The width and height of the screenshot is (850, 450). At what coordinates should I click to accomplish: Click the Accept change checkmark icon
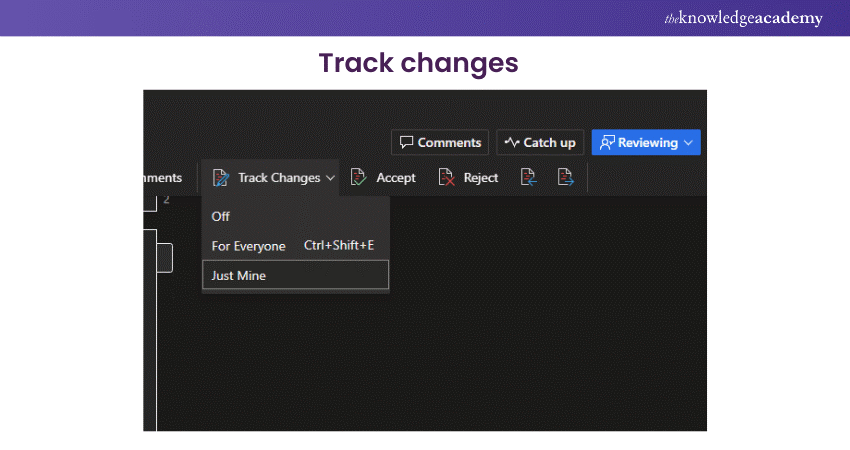click(359, 178)
